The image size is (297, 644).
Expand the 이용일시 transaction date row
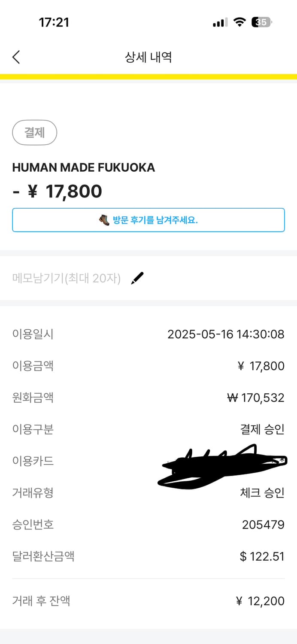pos(148,334)
